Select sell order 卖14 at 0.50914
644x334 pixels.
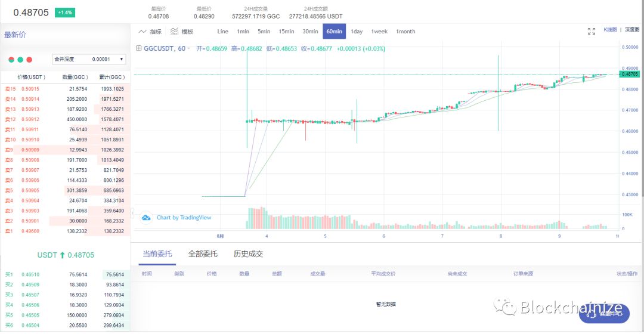click(66, 99)
